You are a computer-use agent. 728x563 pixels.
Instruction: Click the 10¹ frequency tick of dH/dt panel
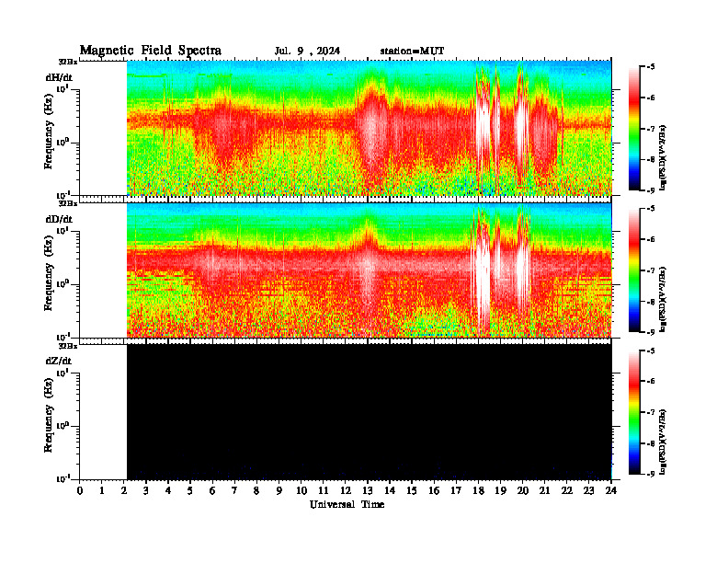[x=63, y=88]
